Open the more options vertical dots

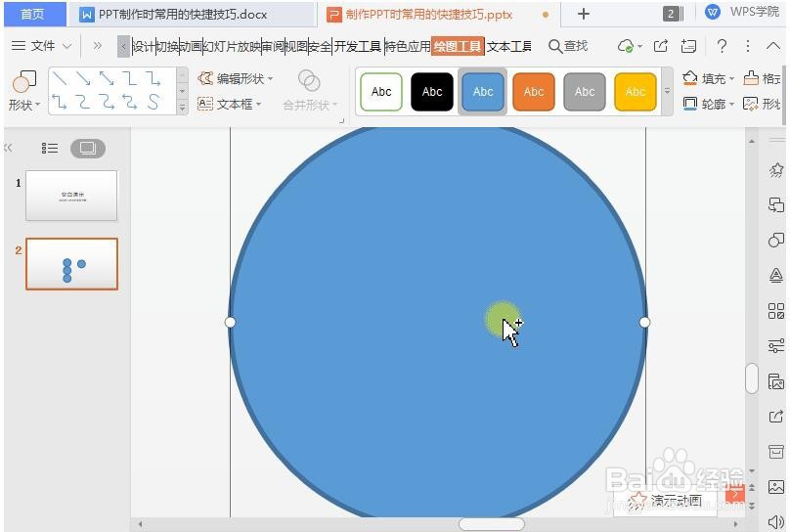pyautogui.click(x=748, y=46)
